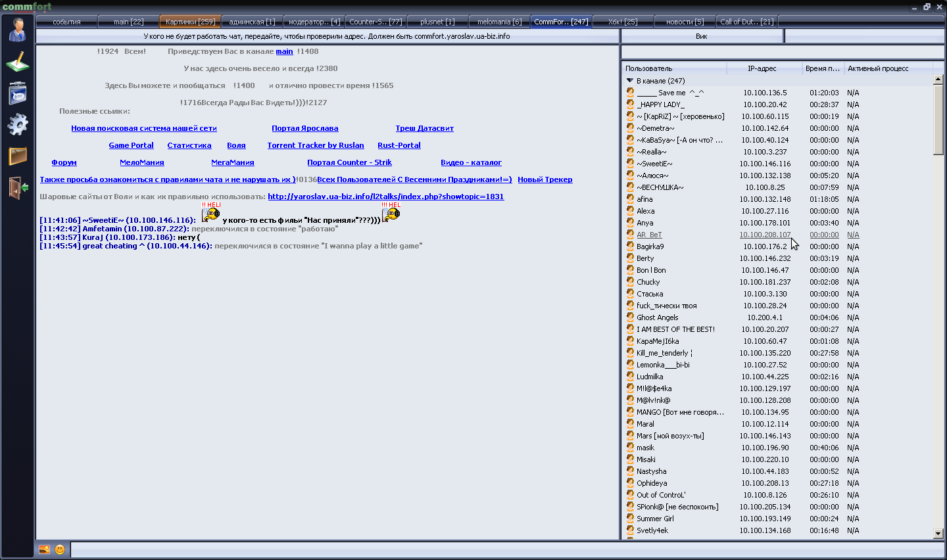Collapse the "В канале (247)" user group

tap(630, 81)
